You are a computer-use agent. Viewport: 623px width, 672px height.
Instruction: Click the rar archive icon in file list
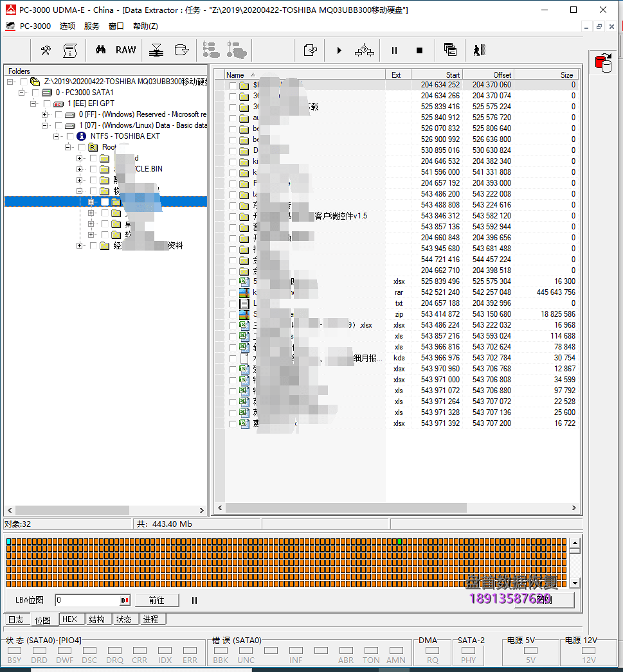coord(244,293)
